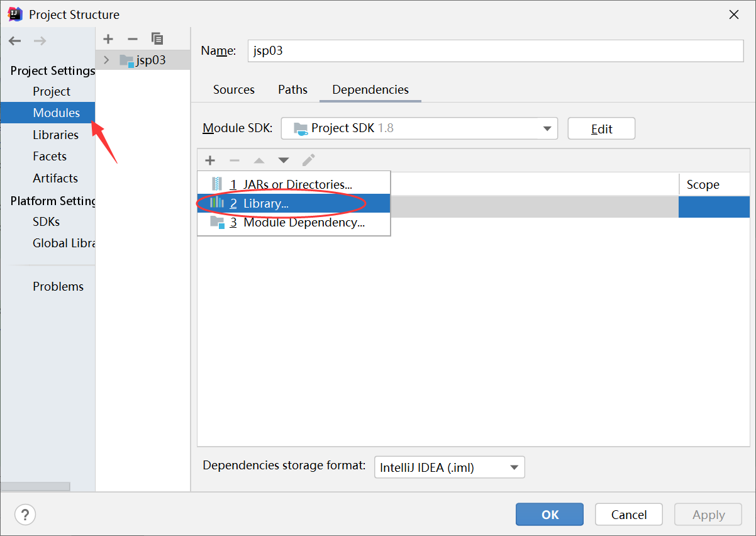Switch to the Paths tab
This screenshot has height=536, width=756.
pyautogui.click(x=292, y=89)
